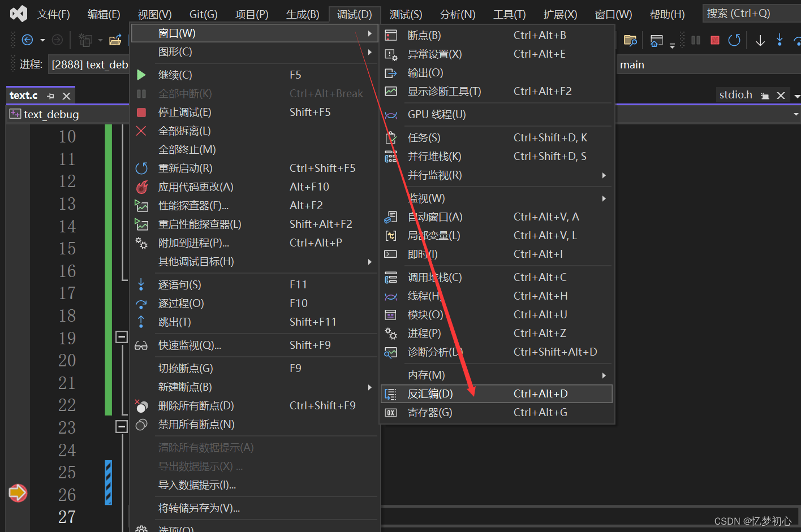Click the Registers (寄存器) icon
Screen dimensions: 801x532
click(391, 413)
